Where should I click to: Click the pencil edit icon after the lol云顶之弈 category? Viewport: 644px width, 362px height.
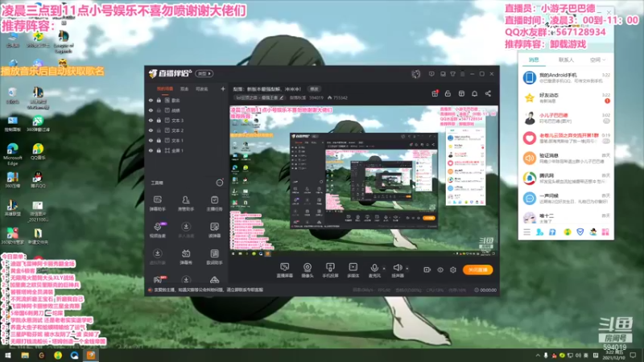coord(281,97)
